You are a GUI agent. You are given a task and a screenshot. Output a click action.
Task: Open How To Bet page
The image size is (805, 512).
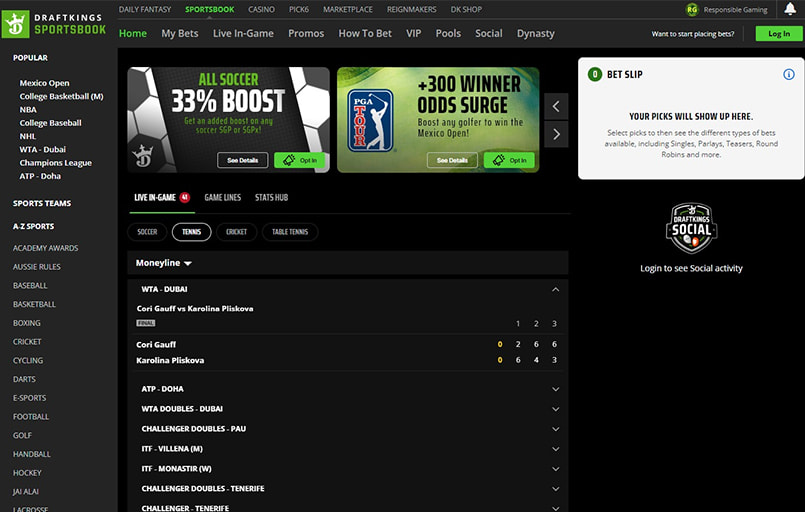pyautogui.click(x=365, y=33)
